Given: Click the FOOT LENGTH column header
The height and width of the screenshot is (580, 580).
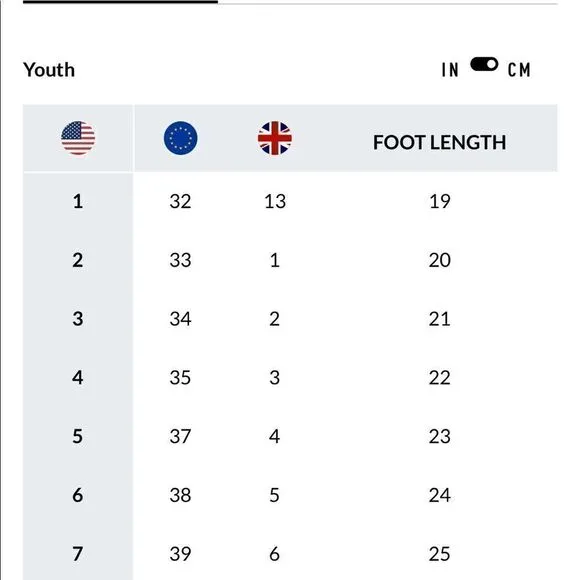Looking at the screenshot, I should point(439,142).
